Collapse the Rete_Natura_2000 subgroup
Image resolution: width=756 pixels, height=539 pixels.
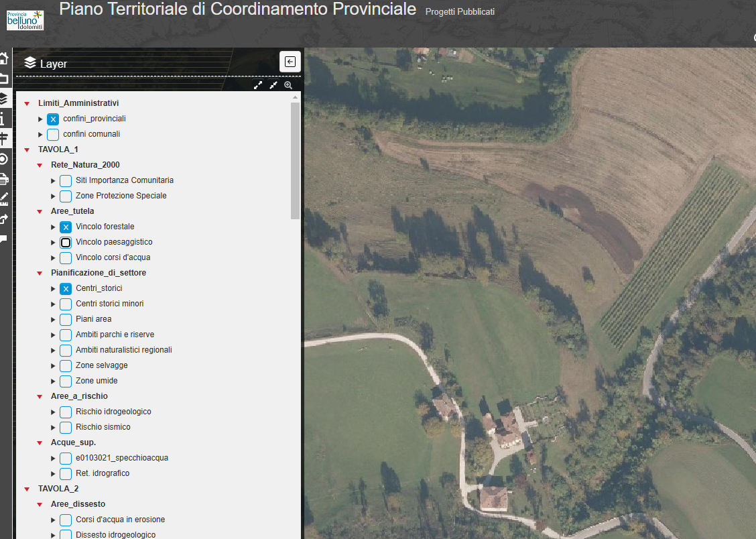pyautogui.click(x=40, y=166)
